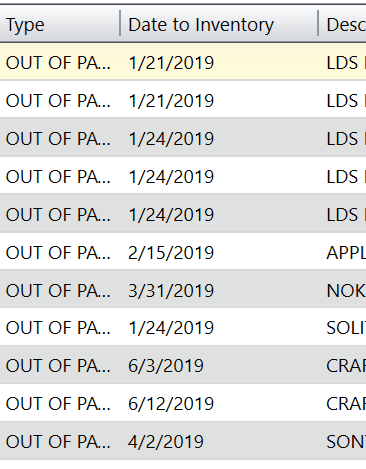Select the second row dated 1/21/2019
This screenshot has height=469, width=366.
click(x=183, y=100)
